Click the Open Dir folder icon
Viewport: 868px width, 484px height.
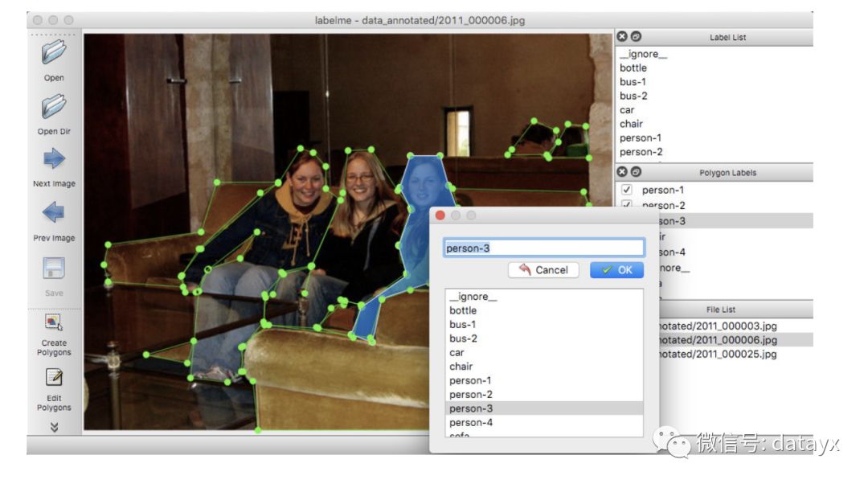point(54,106)
